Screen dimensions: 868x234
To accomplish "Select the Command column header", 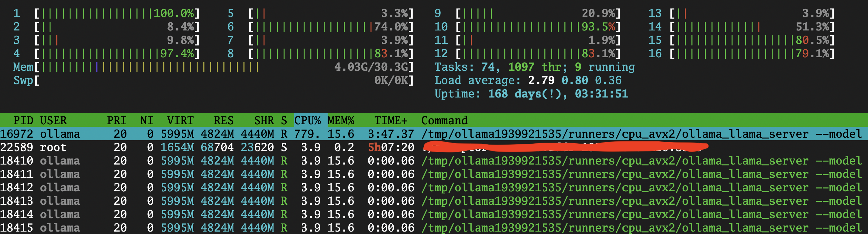I will [x=444, y=120].
